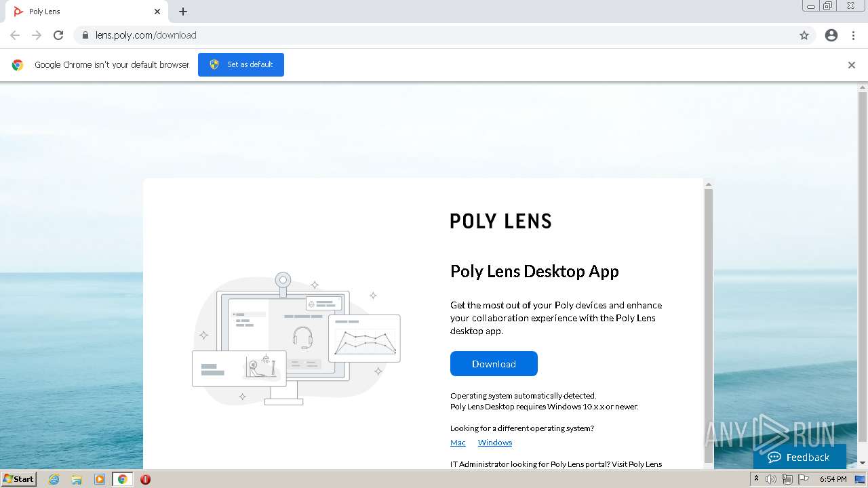The width and height of the screenshot is (868, 488).
Task: Click the Poly favicon on the tab
Action: 18,12
